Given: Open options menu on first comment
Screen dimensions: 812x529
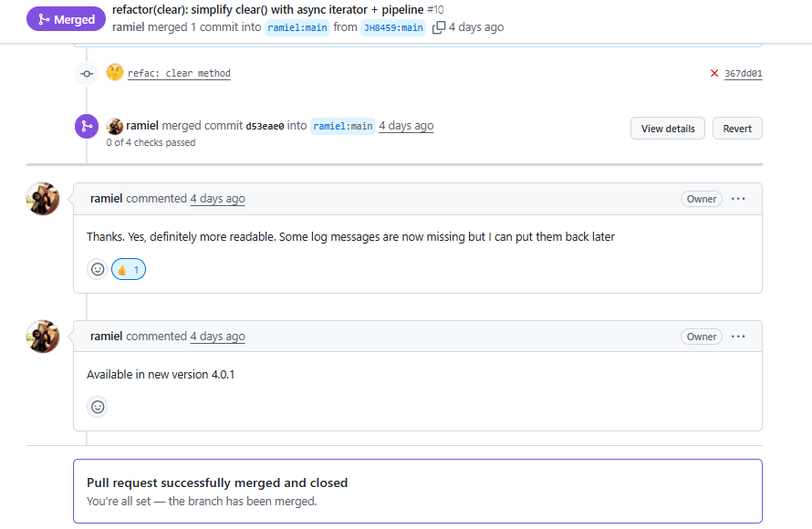Looking at the screenshot, I should click(738, 199).
